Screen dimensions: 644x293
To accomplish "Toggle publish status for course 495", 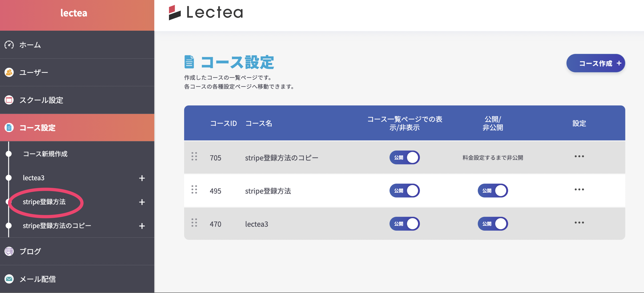I will (x=493, y=191).
